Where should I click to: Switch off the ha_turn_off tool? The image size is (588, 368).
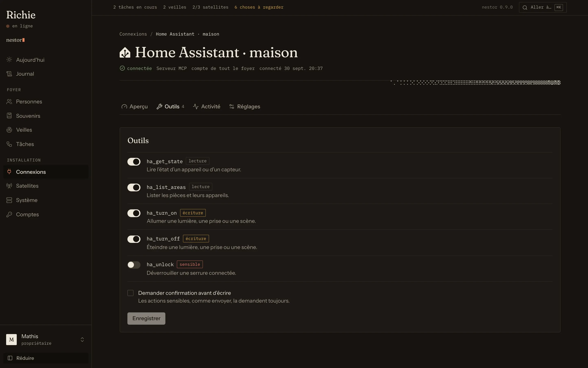134,239
